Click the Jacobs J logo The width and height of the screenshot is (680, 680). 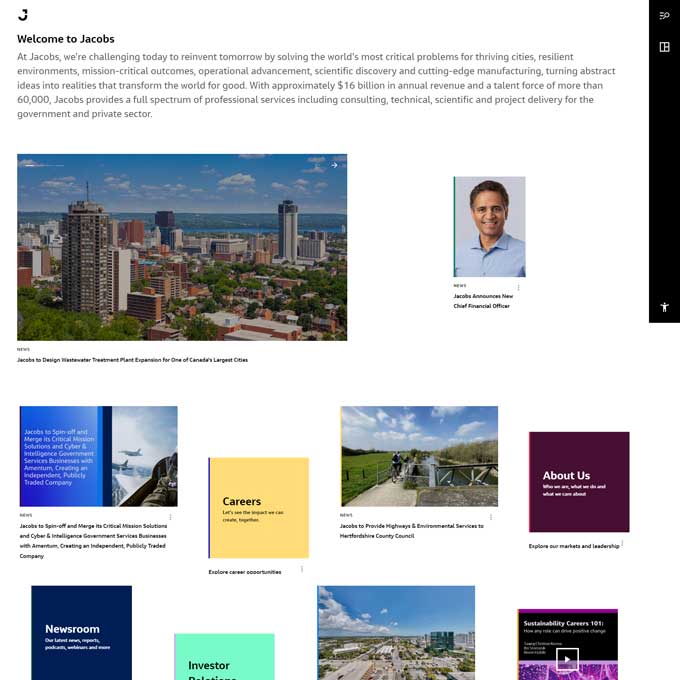pyautogui.click(x=23, y=15)
